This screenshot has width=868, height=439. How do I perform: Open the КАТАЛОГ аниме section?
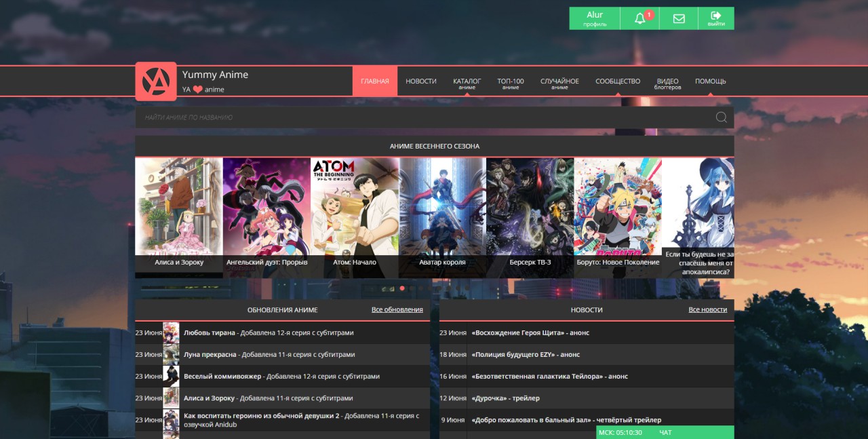pyautogui.click(x=466, y=81)
